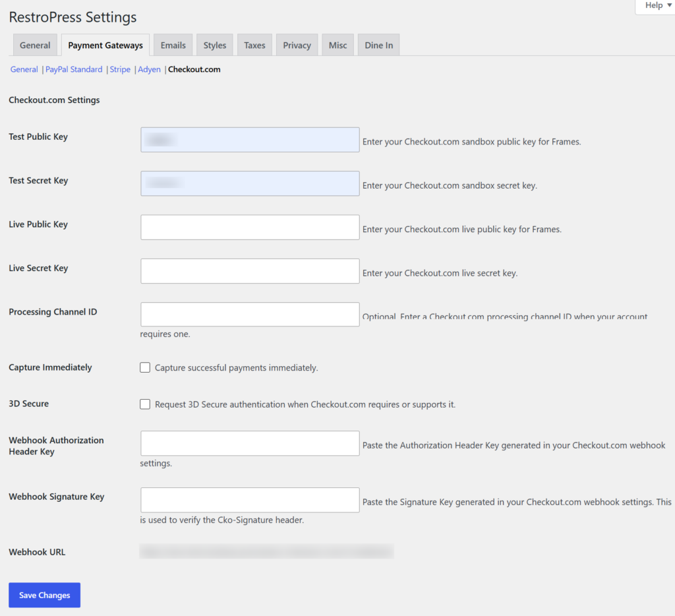Enable Capture Immediately checkbox
Screen dimensions: 675x616
[145, 367]
